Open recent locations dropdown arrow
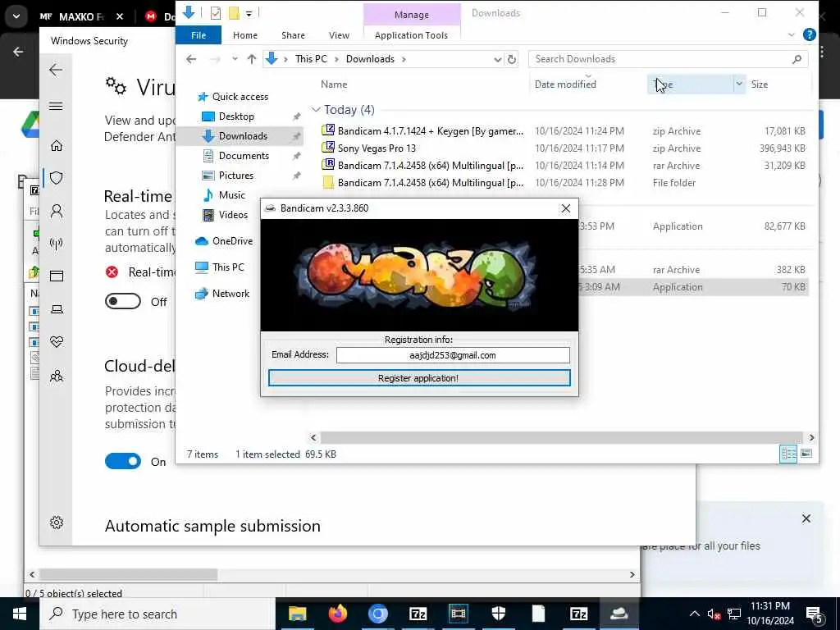Screen dimensions: 840x630 tap(235, 59)
